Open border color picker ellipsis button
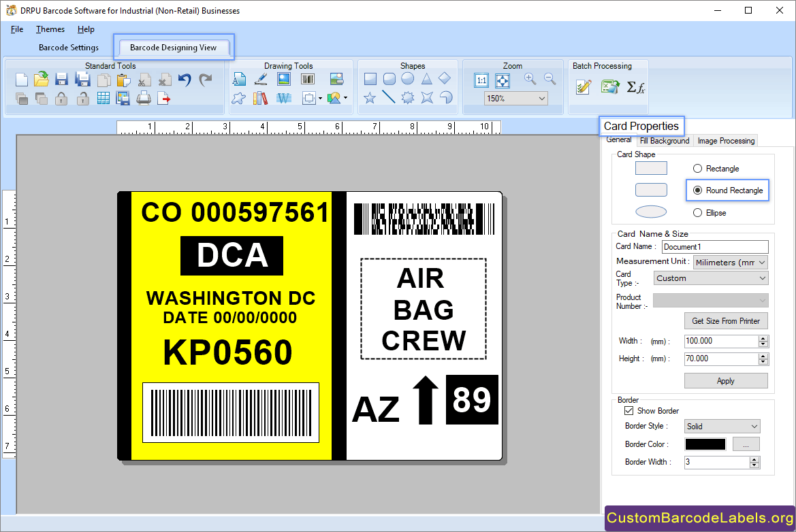The width and height of the screenshot is (796, 532). pos(746,444)
